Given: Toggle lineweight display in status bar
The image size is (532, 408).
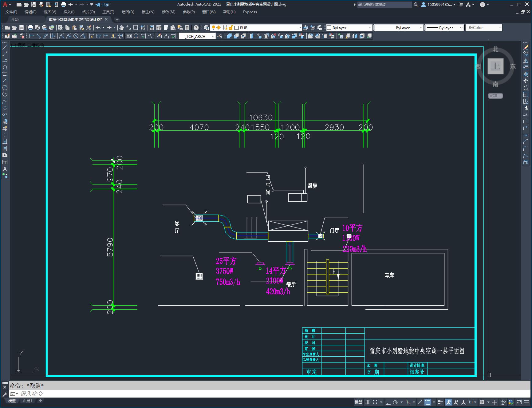Looking at the screenshot, I should [440, 402].
